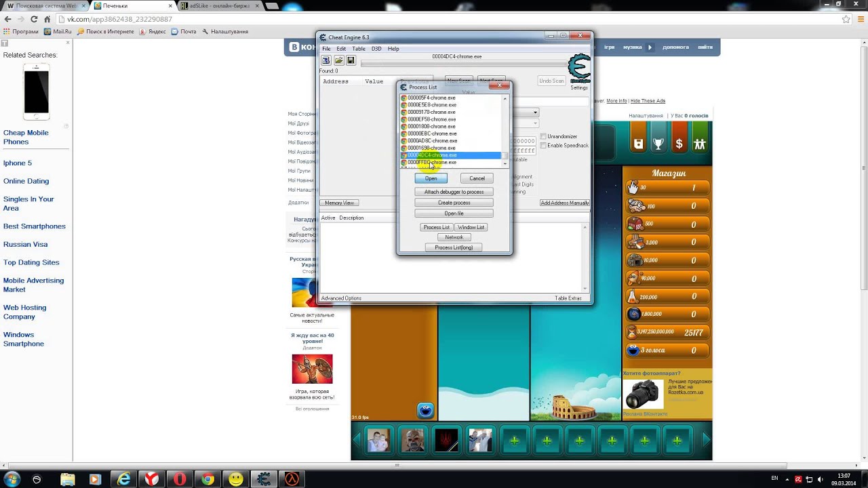Buy the portal shop item costing 1,800,000

667,314
